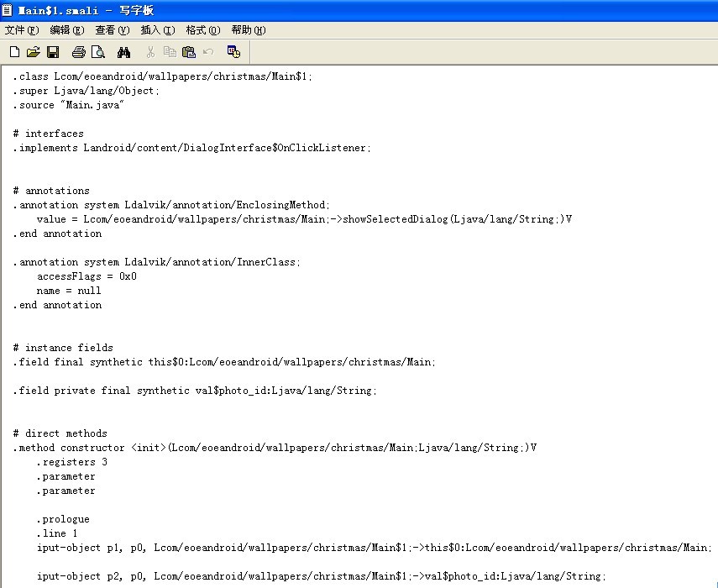Image resolution: width=718 pixels, height=588 pixels.
Task: Save the document with the floppy icon
Action: [x=53, y=52]
